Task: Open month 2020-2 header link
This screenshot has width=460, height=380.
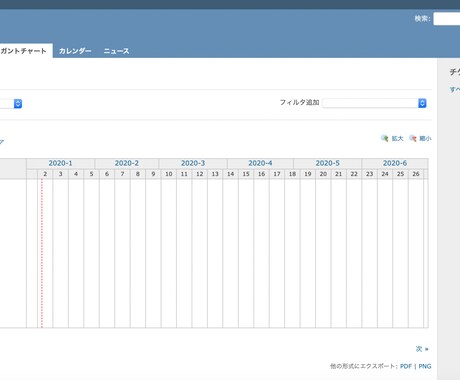Action: (127, 163)
